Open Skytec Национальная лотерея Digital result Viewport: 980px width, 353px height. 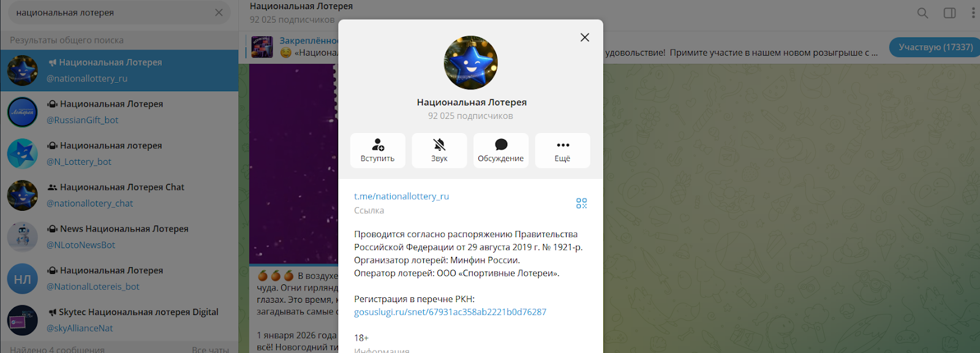tap(119, 321)
